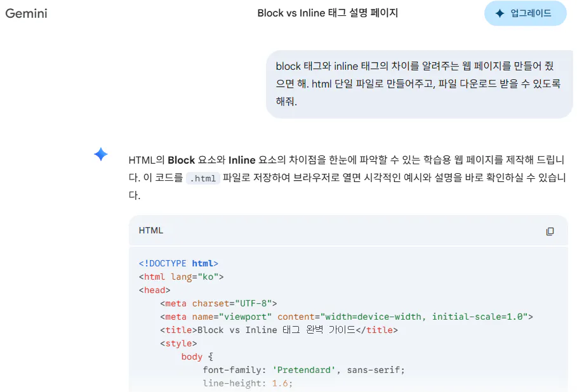
Task: Click the copy code icon on the HTML block
Action: [x=550, y=231]
